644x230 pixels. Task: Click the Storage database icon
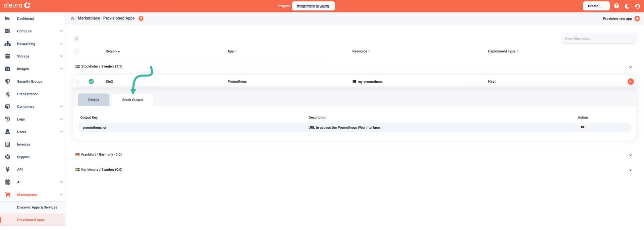tap(7, 56)
